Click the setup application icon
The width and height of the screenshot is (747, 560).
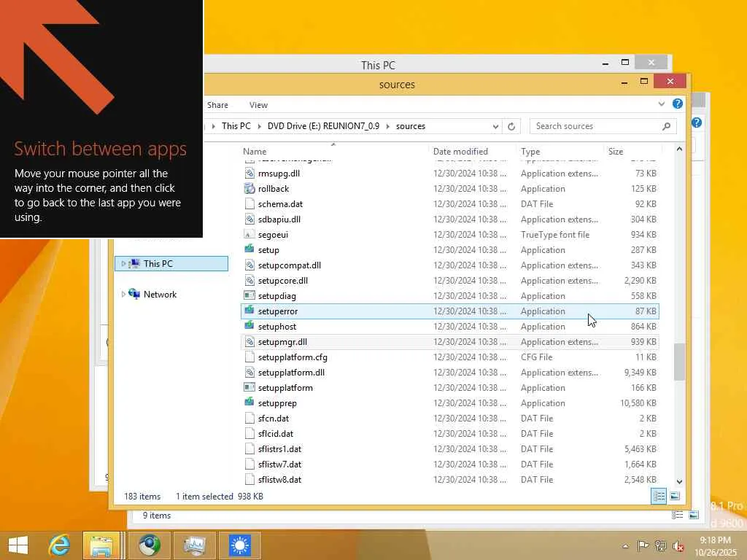point(249,249)
